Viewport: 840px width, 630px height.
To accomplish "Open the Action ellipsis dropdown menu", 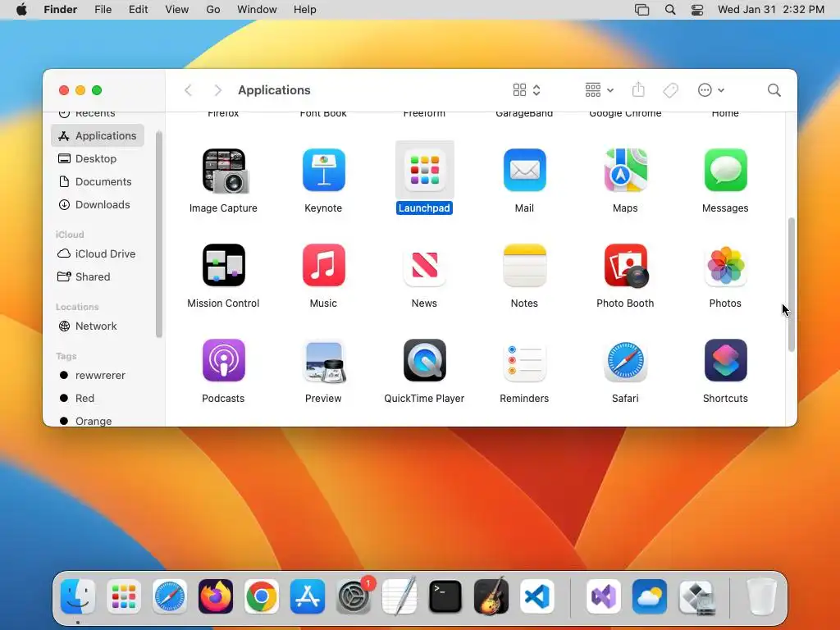I will pyautogui.click(x=711, y=90).
